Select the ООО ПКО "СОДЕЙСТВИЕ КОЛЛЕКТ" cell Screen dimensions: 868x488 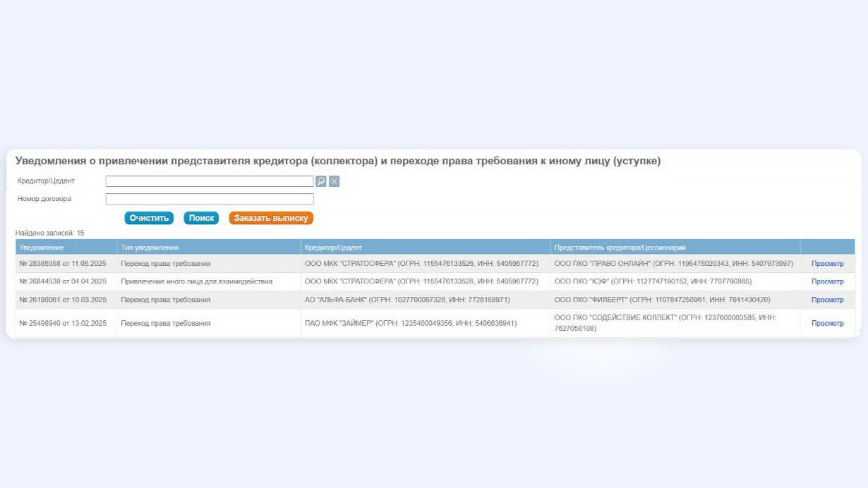coord(665,323)
